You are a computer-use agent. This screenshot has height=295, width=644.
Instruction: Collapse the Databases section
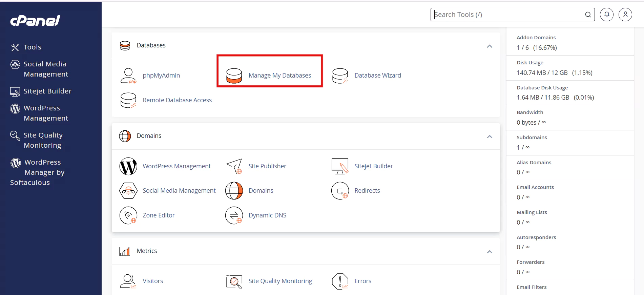[x=490, y=46]
